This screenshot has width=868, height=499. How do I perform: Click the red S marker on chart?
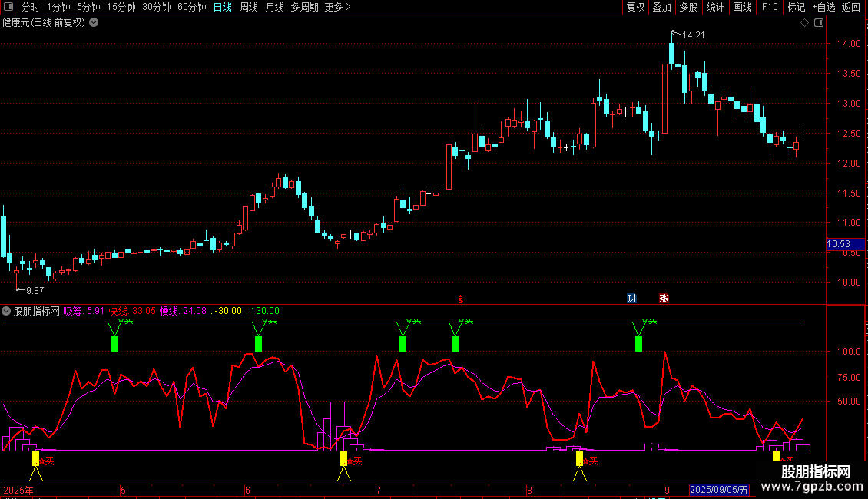[x=461, y=299]
